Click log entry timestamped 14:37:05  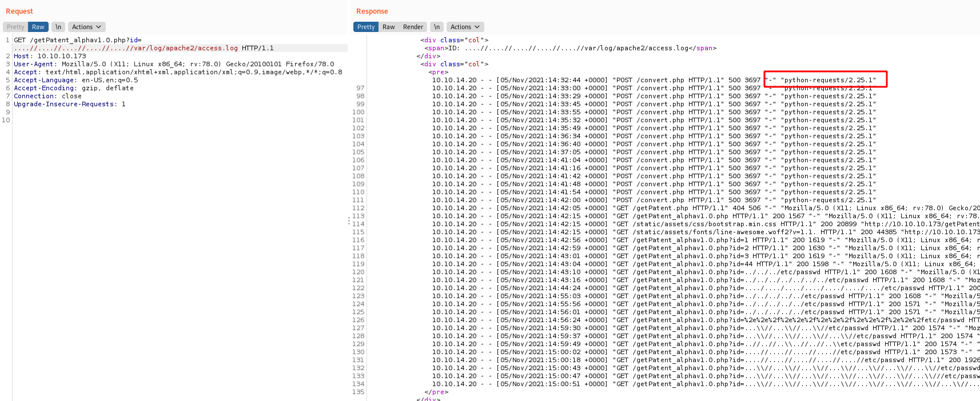(x=654, y=152)
